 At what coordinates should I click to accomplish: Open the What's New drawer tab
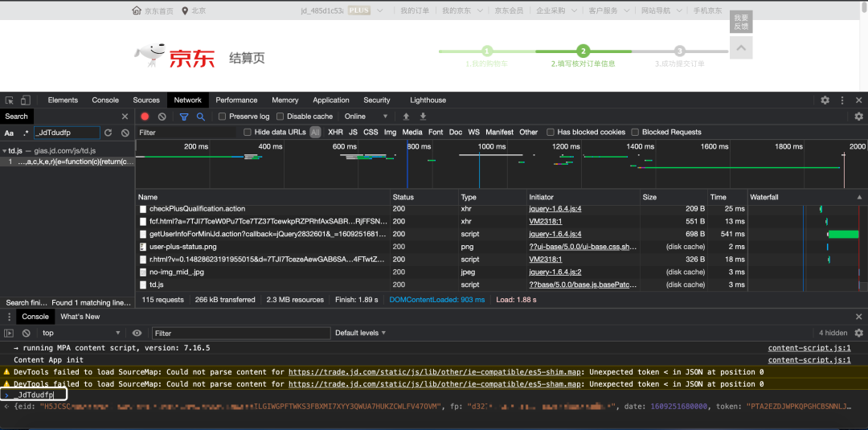point(80,317)
